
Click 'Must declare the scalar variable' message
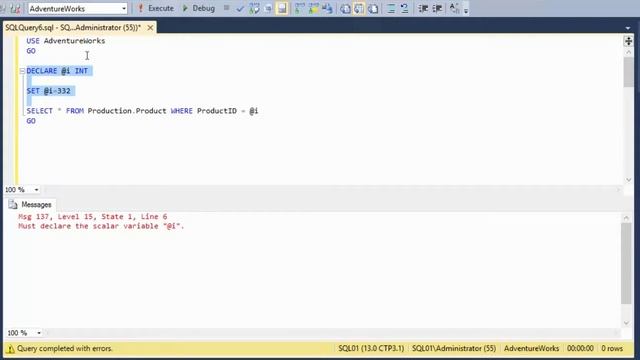click(x=101, y=226)
